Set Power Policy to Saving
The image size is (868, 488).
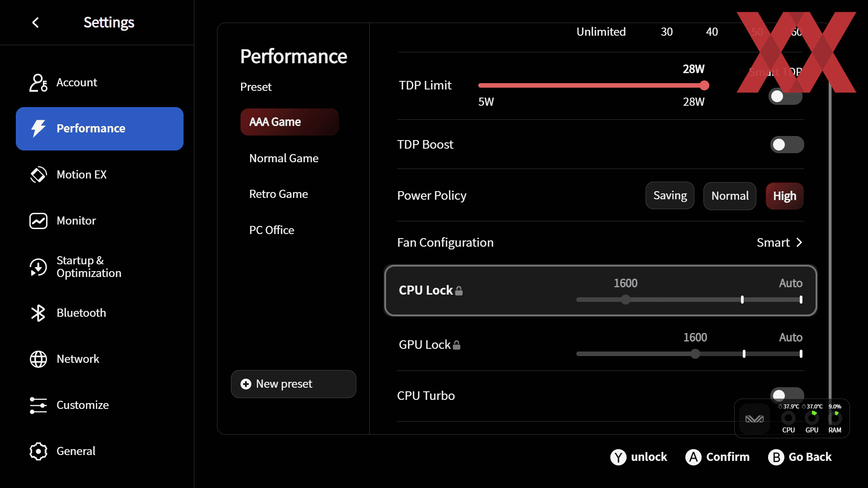(670, 196)
